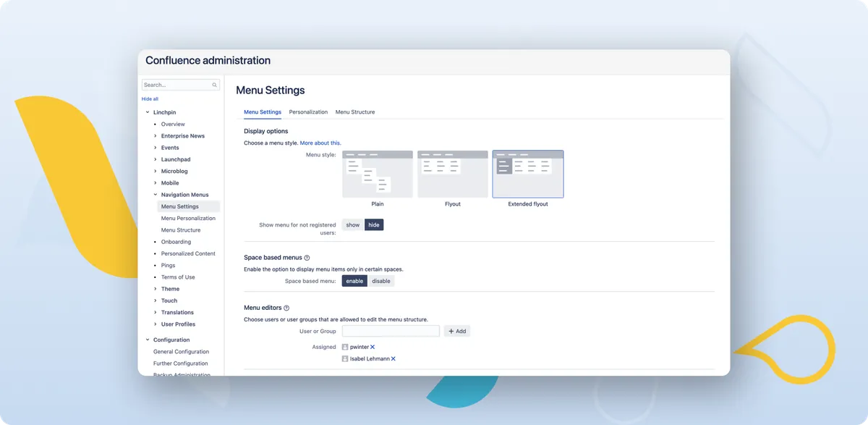
Task: Expand the User Profiles tree item
Action: pyautogui.click(x=156, y=324)
